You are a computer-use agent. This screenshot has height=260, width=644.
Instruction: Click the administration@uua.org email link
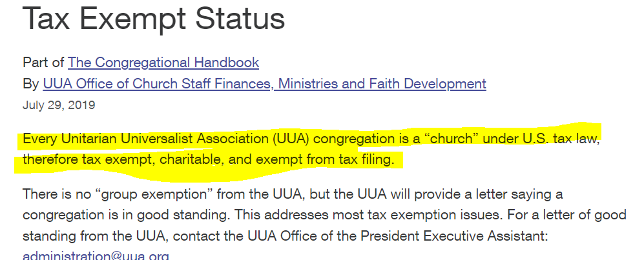click(96, 255)
